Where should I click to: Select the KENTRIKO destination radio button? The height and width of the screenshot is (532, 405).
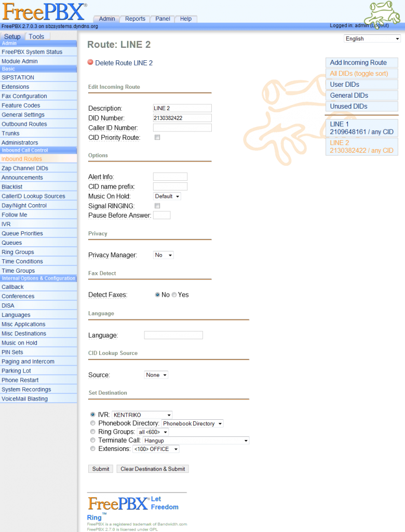click(93, 415)
